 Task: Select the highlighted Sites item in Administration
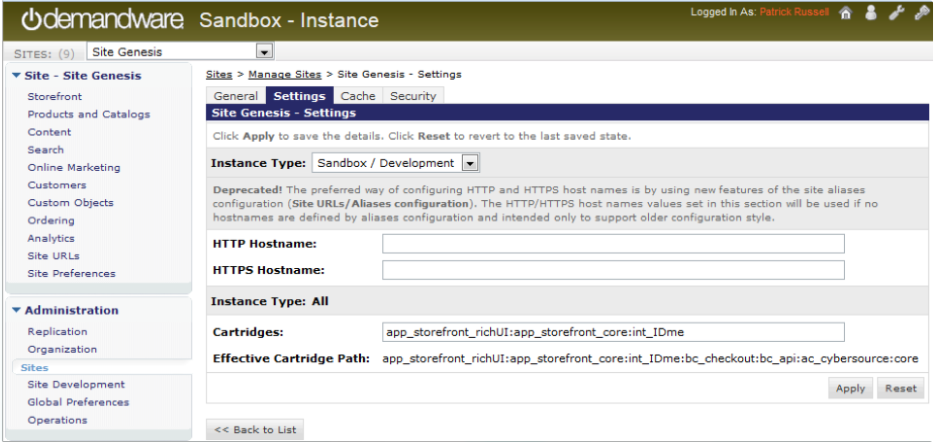click(x=35, y=367)
